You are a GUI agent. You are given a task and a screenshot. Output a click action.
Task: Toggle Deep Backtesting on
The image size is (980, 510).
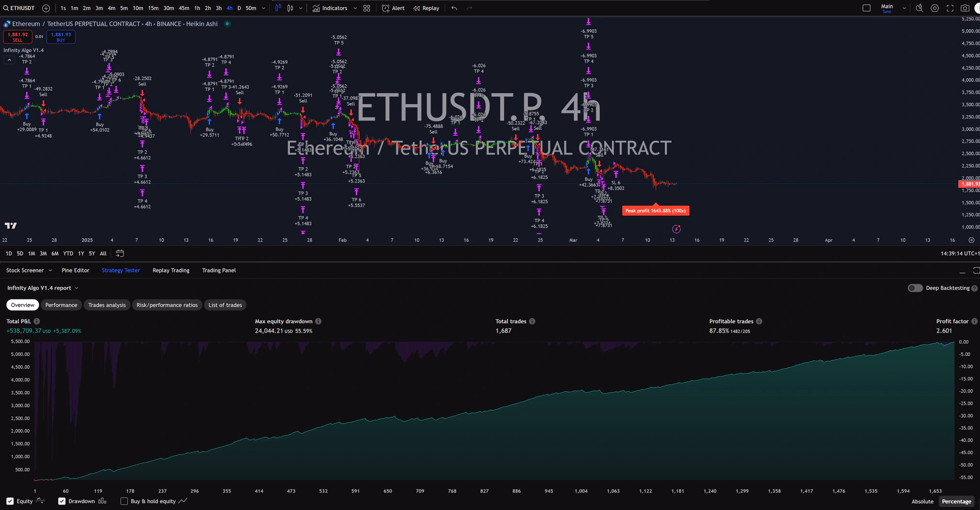[915, 288]
